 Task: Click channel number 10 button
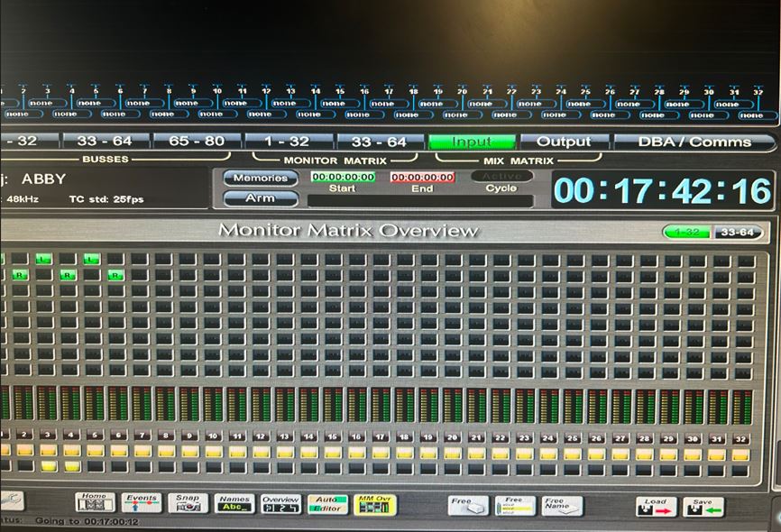click(213, 436)
